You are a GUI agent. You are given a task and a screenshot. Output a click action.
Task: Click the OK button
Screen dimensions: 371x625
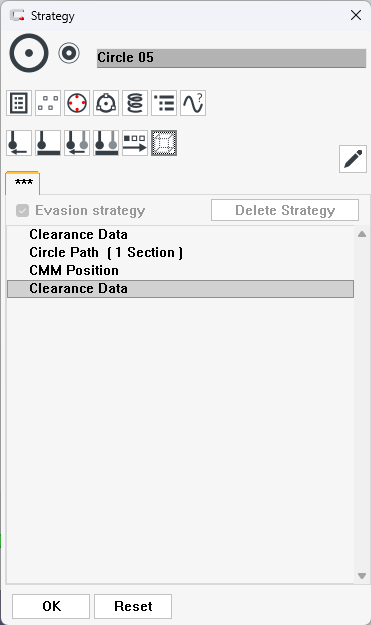51,606
